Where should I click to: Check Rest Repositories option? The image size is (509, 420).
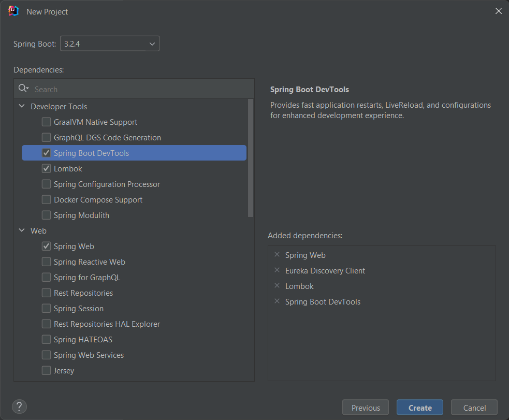[x=47, y=293]
